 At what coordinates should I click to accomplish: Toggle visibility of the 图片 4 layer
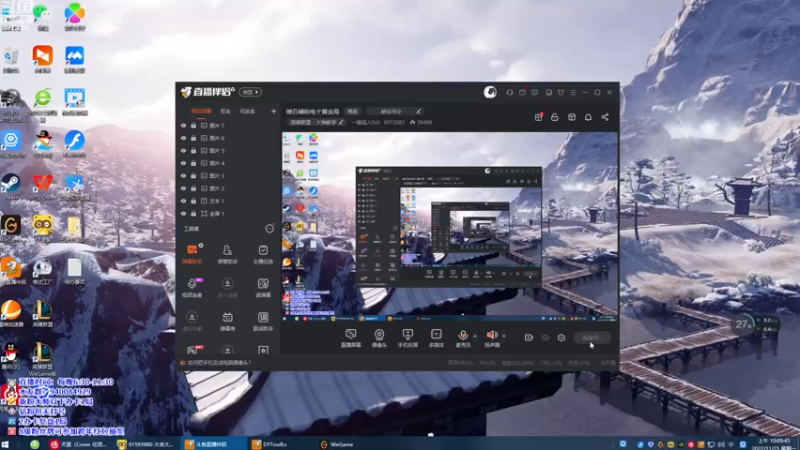click(183, 163)
